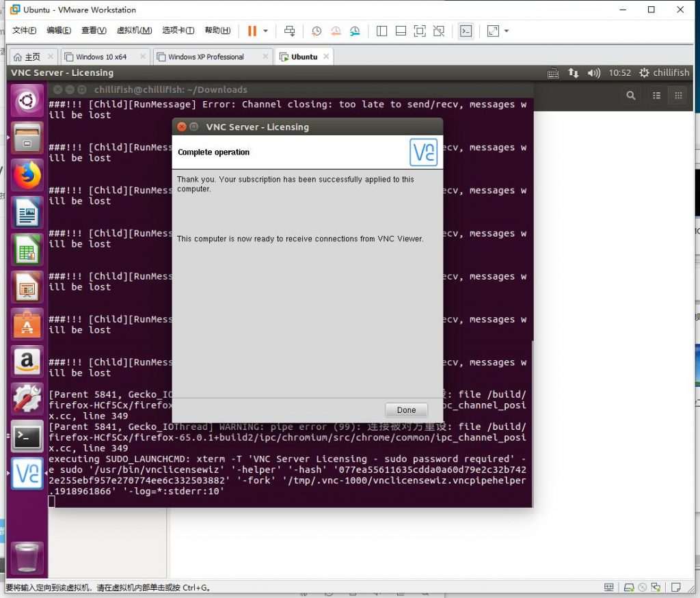Open the 选项卡(T) menu

178,30
